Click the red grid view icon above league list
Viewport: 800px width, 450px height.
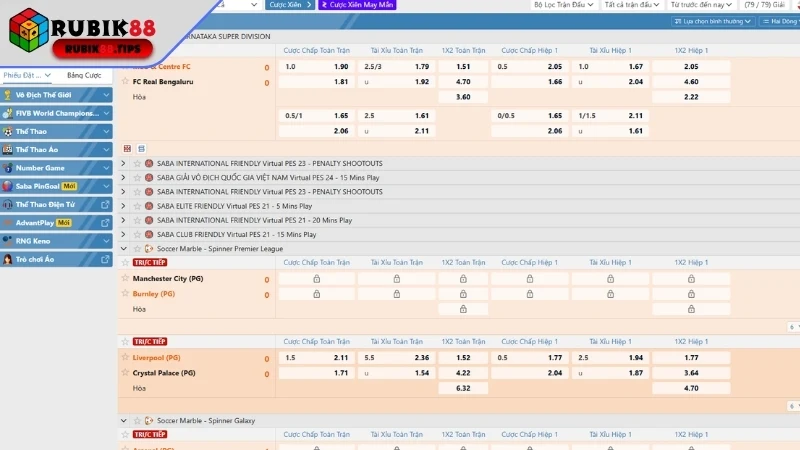127,148
